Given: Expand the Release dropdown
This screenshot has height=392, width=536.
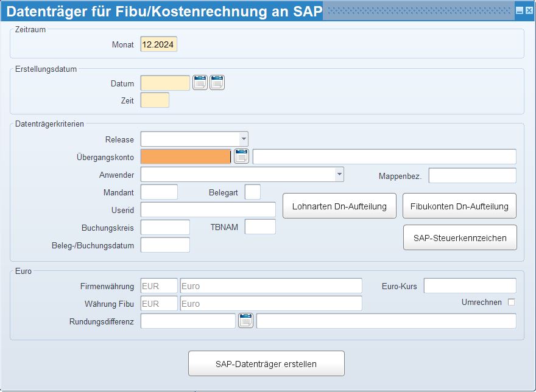Looking at the screenshot, I should pos(244,139).
